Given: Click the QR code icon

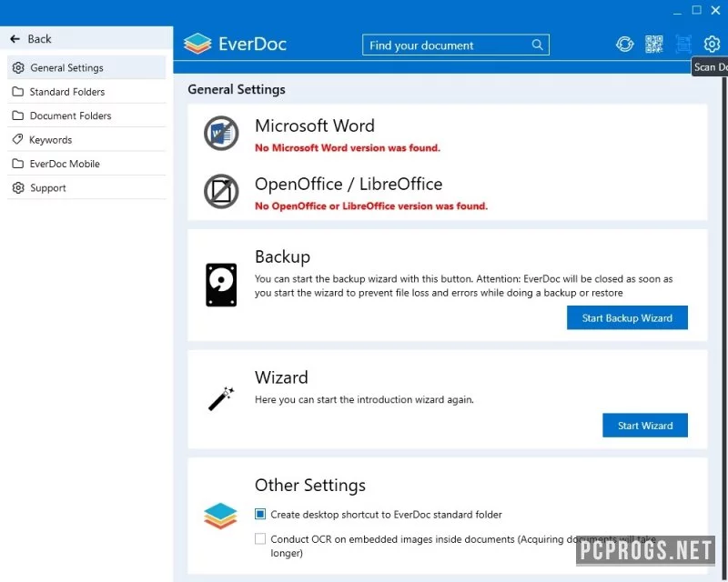Looking at the screenshot, I should pos(654,44).
